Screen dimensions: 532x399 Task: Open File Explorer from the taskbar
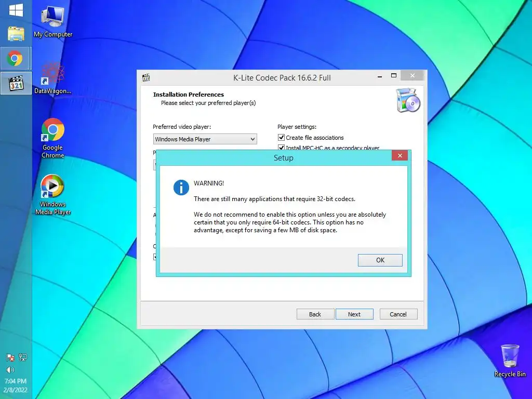pyautogui.click(x=16, y=34)
